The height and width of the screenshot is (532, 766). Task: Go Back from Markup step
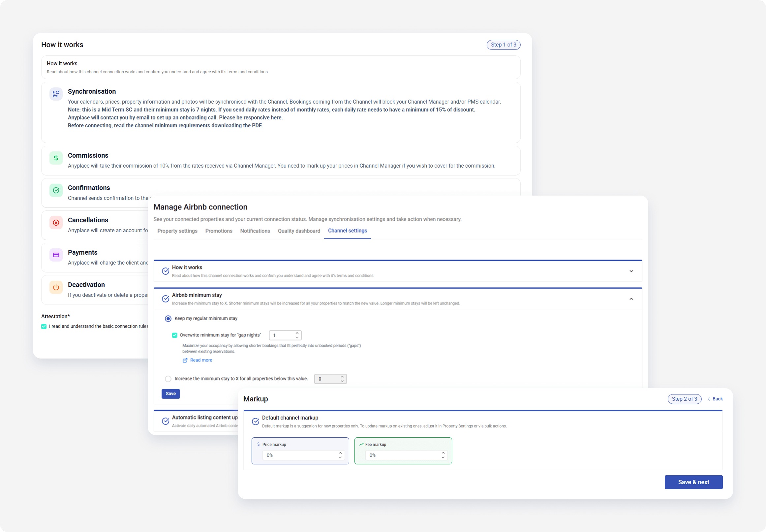(x=715, y=399)
